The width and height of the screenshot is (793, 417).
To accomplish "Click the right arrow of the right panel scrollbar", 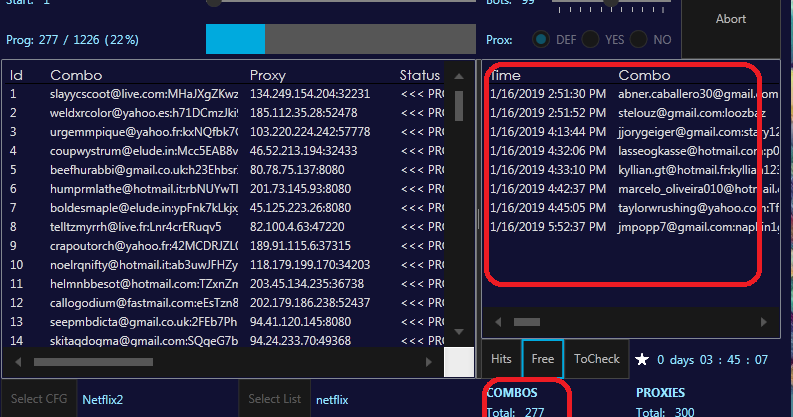I will click(764, 322).
